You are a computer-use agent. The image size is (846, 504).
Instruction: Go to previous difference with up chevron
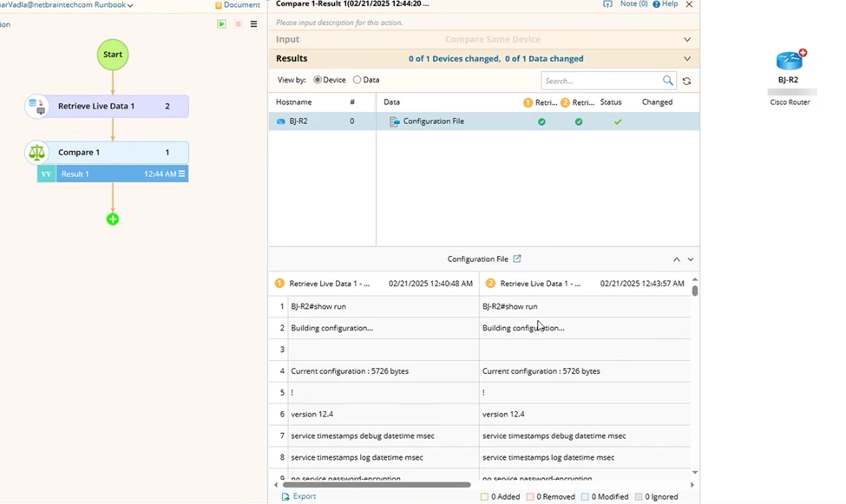(677, 259)
